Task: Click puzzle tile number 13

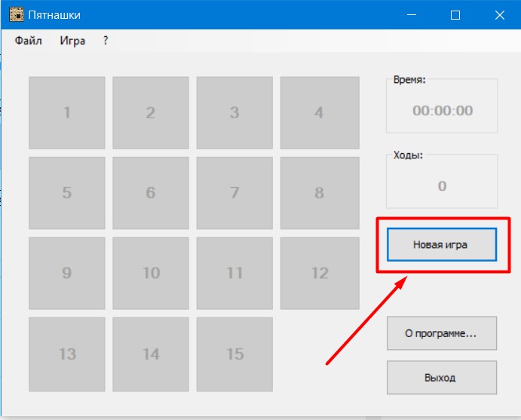Action: click(x=67, y=354)
